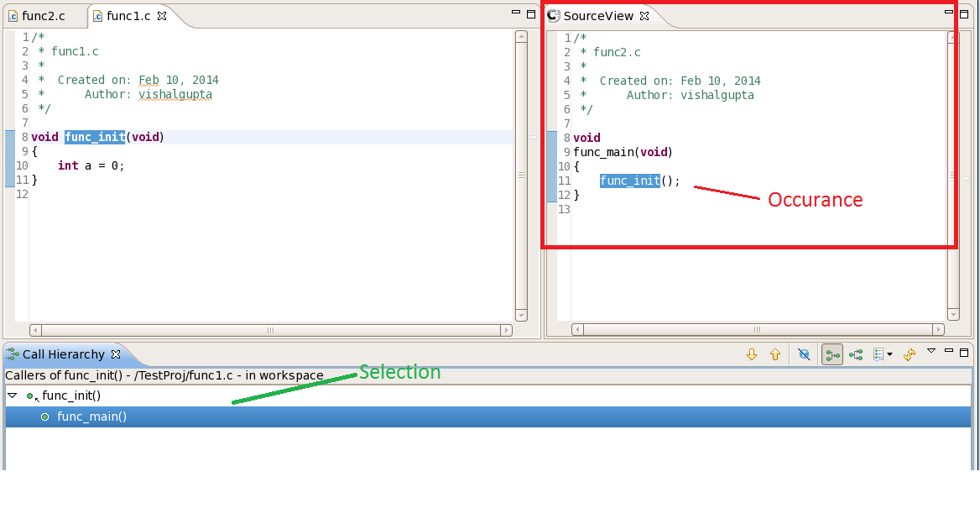Select func_main() in the call hierarchy
This screenshot has height=529, width=980.
[91, 416]
